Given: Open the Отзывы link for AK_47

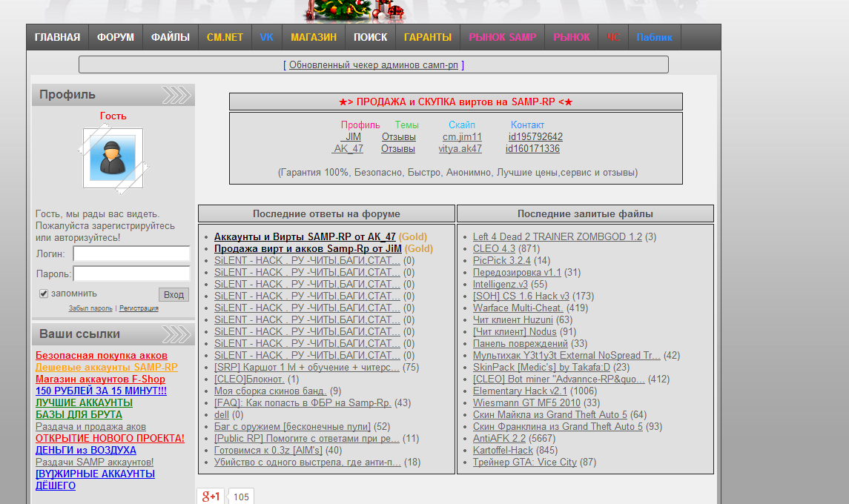Looking at the screenshot, I should tap(398, 149).
